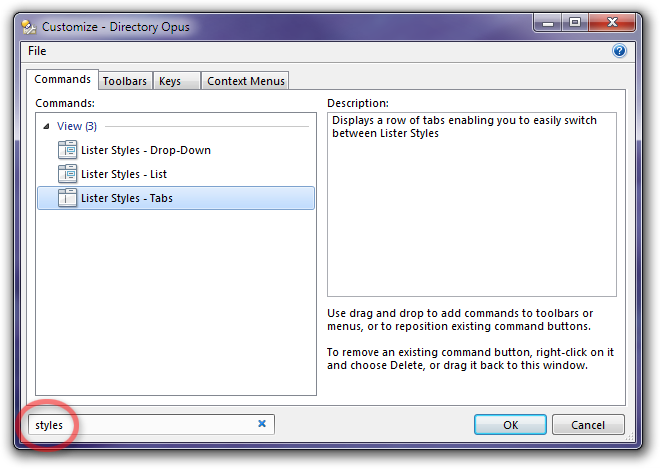This screenshot has width=660, height=469.
Task: Collapse the View (3) category
Action: pos(46,126)
